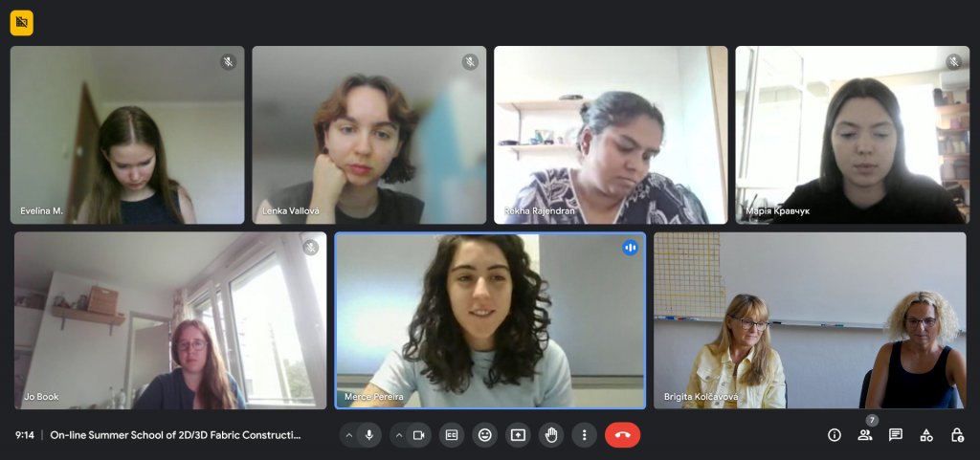Toggle closed captions
This screenshot has height=460, width=980.
pyautogui.click(x=452, y=435)
